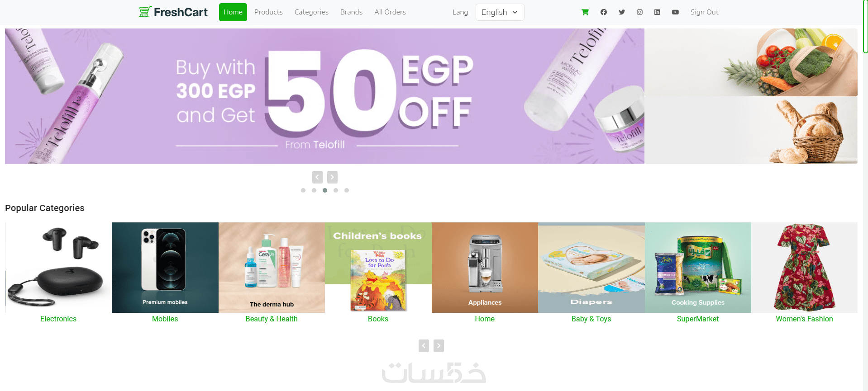
Task: Open the YouTube icon in navbar
Action: click(675, 12)
